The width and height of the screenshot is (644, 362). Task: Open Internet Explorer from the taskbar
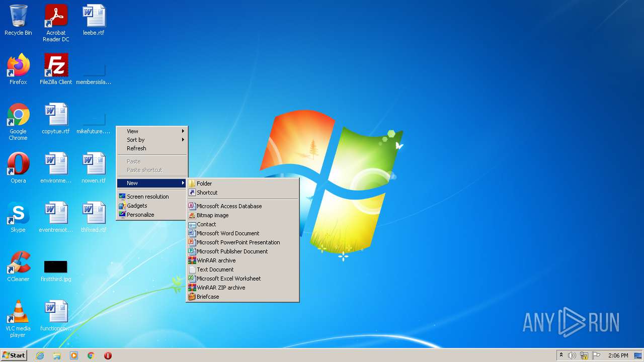tap(40, 355)
